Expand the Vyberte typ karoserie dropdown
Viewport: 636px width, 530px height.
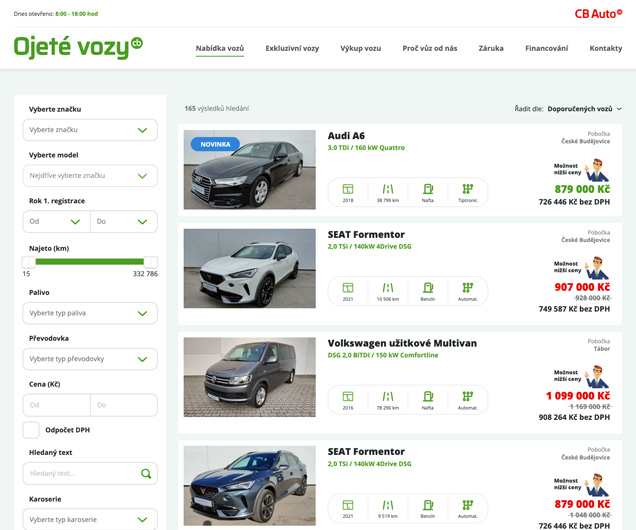coord(90,519)
